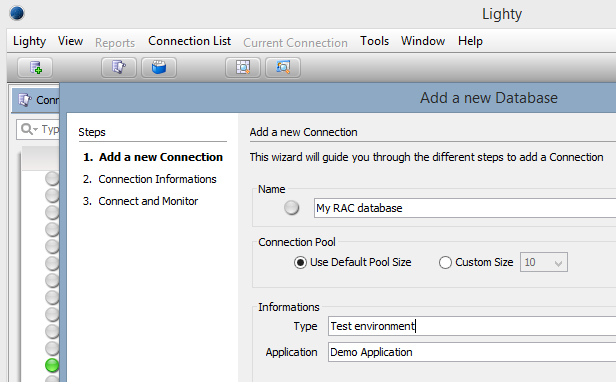
Task: Open the Lighty menu
Action: coord(29,41)
